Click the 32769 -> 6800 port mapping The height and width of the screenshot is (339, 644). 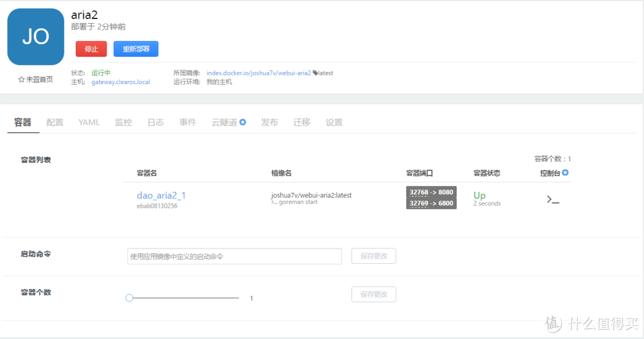click(x=431, y=203)
